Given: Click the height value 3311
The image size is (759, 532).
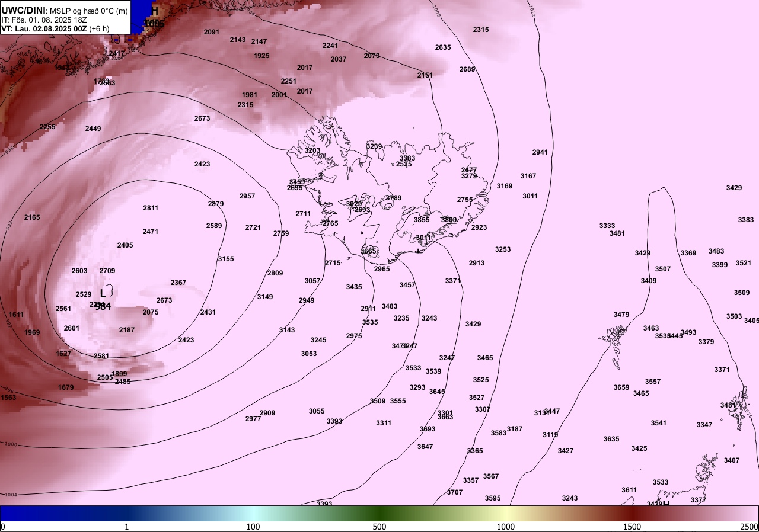Looking at the screenshot, I should point(384,423).
